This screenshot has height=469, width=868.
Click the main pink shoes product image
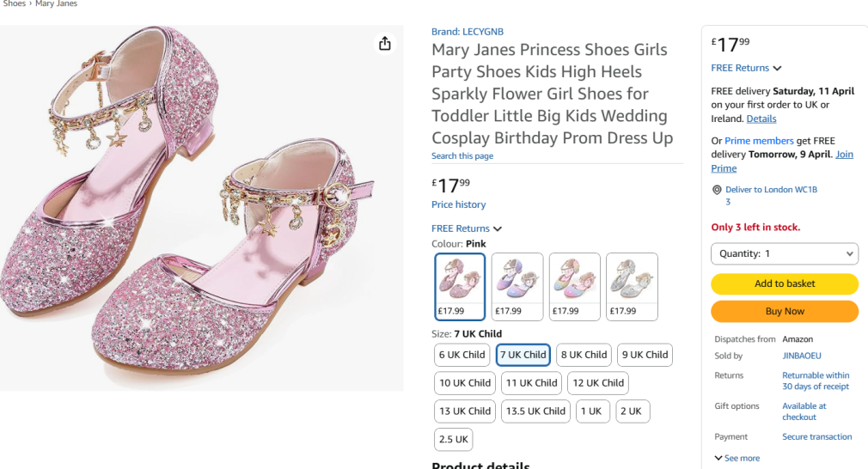201,206
